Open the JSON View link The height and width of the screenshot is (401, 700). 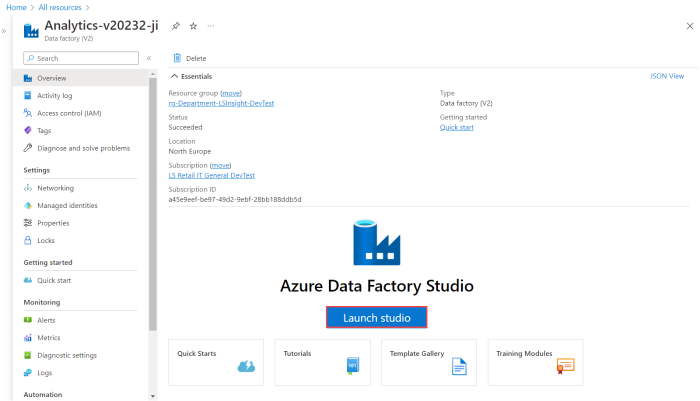tap(666, 76)
